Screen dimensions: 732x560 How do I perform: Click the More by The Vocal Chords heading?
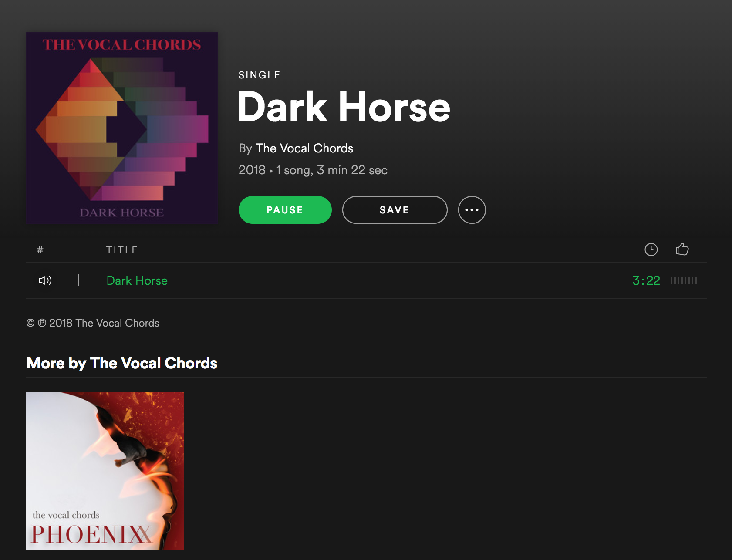(x=122, y=363)
